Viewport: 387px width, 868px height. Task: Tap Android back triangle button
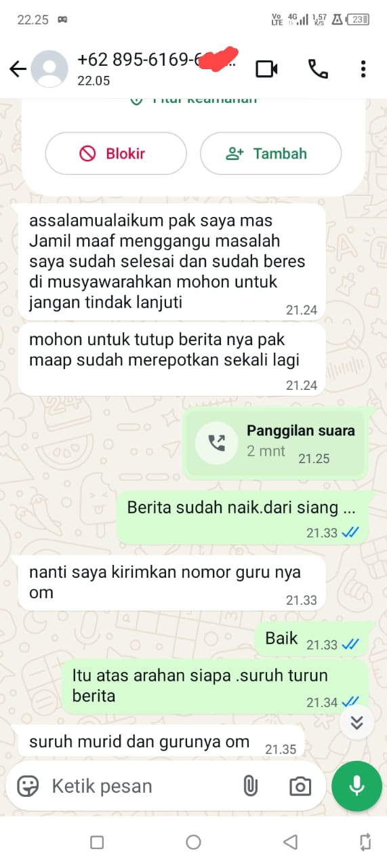(x=290, y=842)
